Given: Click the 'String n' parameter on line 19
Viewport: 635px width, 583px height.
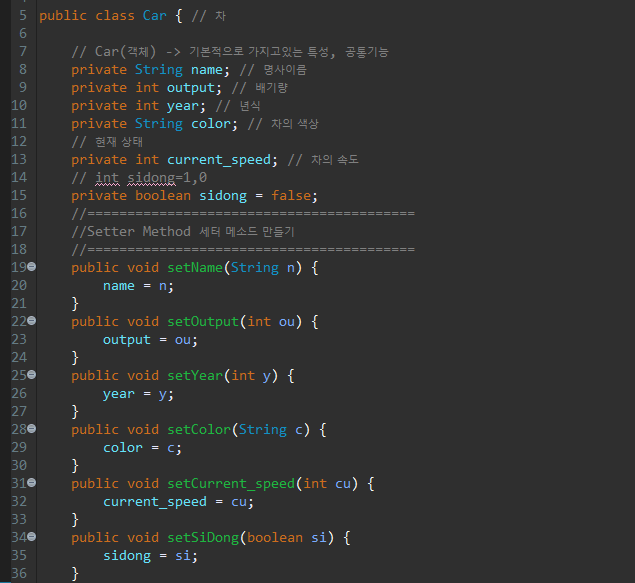Looking at the screenshot, I should [x=263, y=268].
